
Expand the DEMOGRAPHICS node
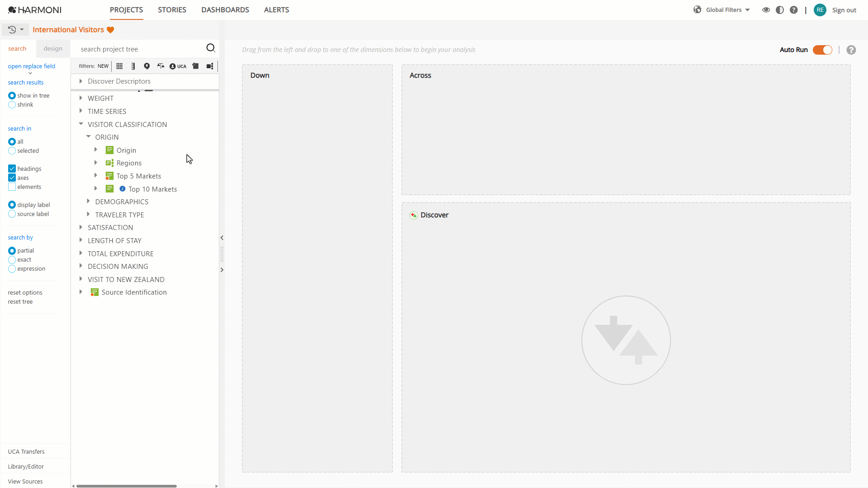click(x=88, y=201)
